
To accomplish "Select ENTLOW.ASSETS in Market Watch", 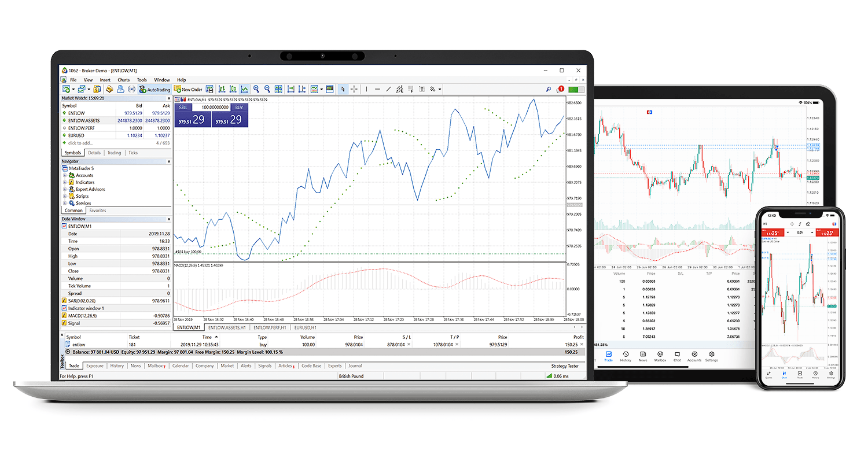I will tap(116, 120).
